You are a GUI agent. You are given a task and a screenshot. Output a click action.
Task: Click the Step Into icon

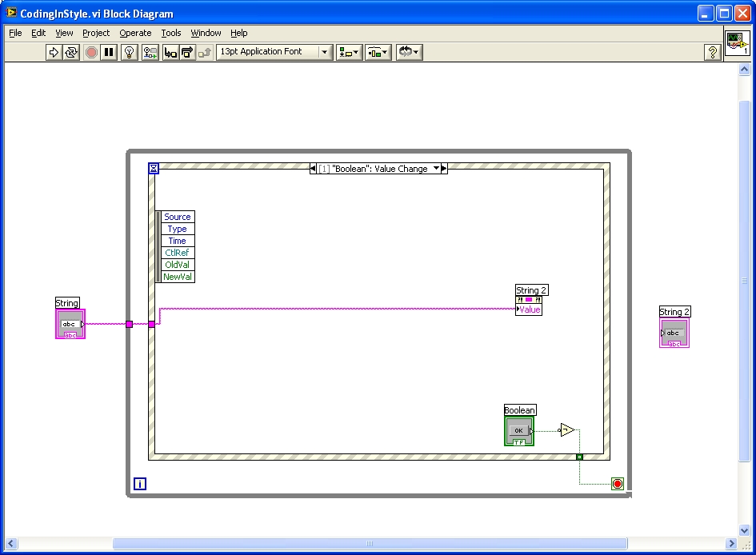point(170,52)
